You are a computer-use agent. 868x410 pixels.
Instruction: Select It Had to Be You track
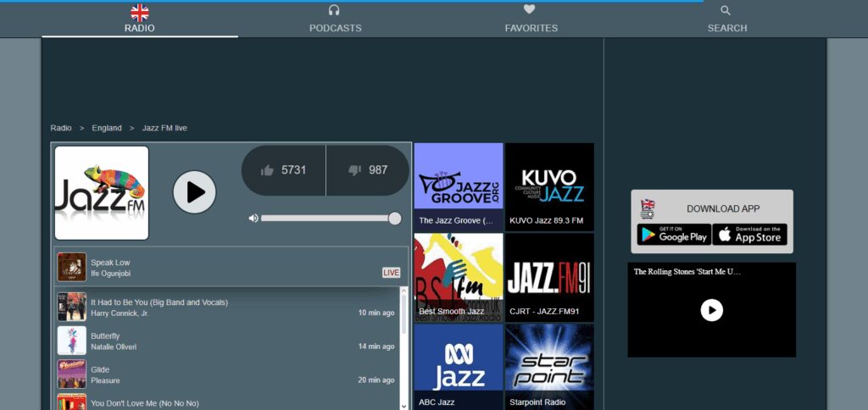coord(227,307)
